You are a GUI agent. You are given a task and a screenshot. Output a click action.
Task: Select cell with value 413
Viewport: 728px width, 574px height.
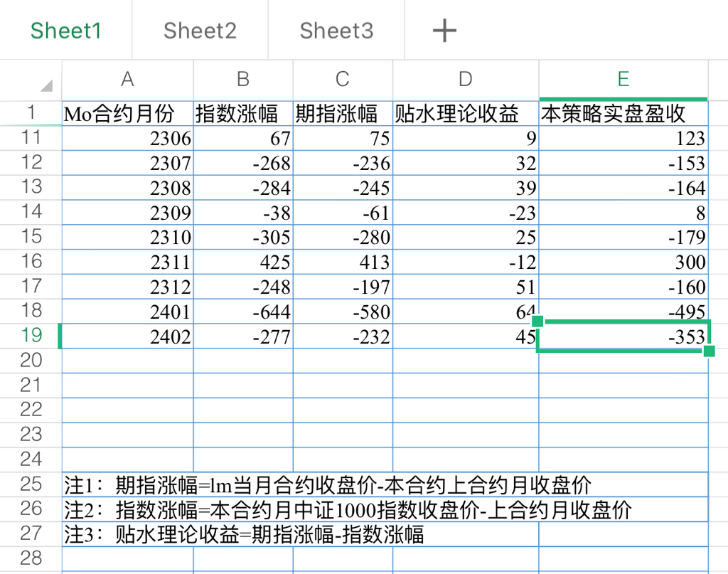point(343,262)
